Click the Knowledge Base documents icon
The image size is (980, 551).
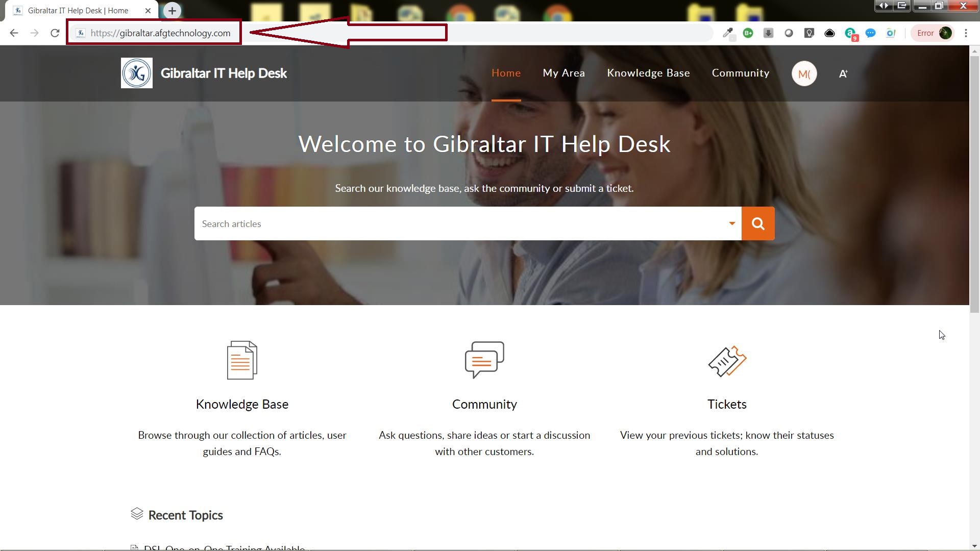click(x=242, y=360)
